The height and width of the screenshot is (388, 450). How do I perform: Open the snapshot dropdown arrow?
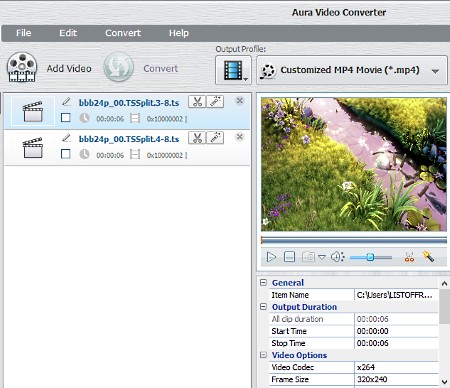[322, 257]
